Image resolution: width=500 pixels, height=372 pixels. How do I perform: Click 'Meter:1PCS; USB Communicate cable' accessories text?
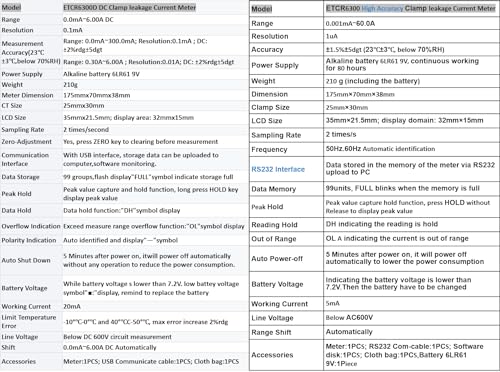tap(151, 362)
